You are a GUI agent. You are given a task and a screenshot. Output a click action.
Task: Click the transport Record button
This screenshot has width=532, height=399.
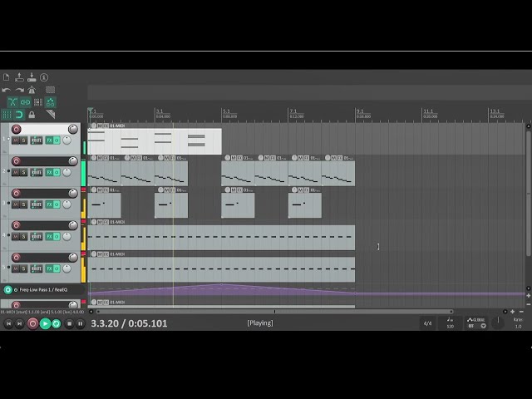pos(32,323)
